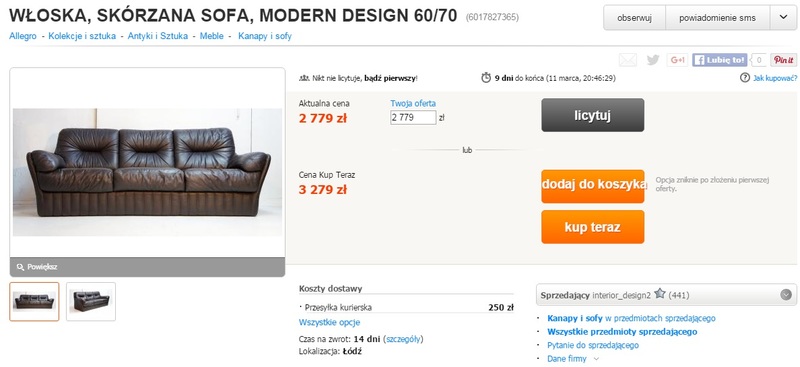Viewport: 800px width, 367px height.
Task: Open the Meble breadcrumb category
Action: point(212,36)
